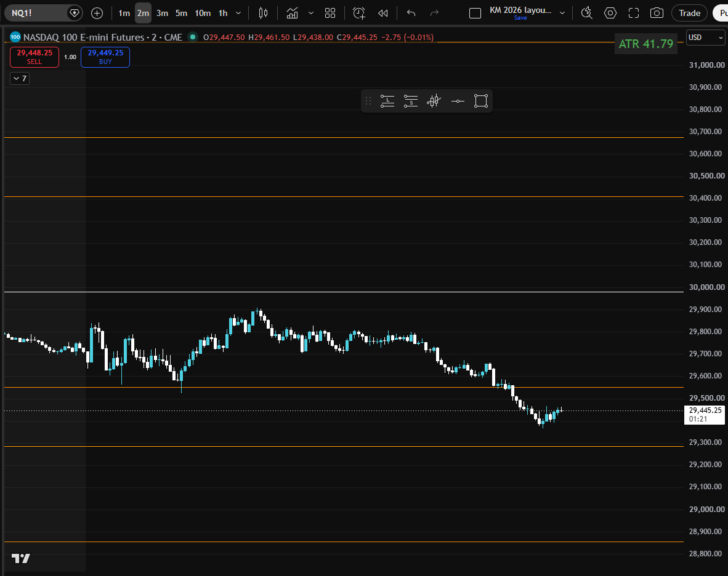
Task: Expand the collapsed 7 indicators legend
Action: coord(20,78)
